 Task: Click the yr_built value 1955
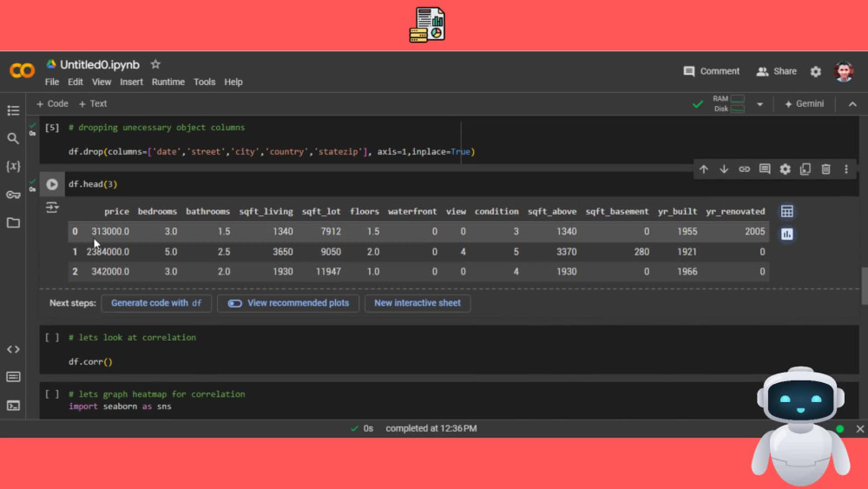pos(687,232)
